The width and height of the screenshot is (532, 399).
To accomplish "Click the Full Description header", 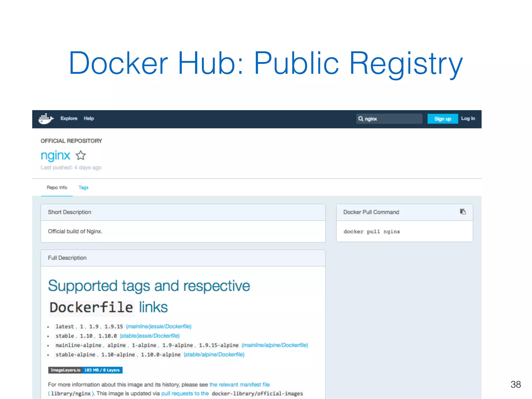I will (x=183, y=258).
